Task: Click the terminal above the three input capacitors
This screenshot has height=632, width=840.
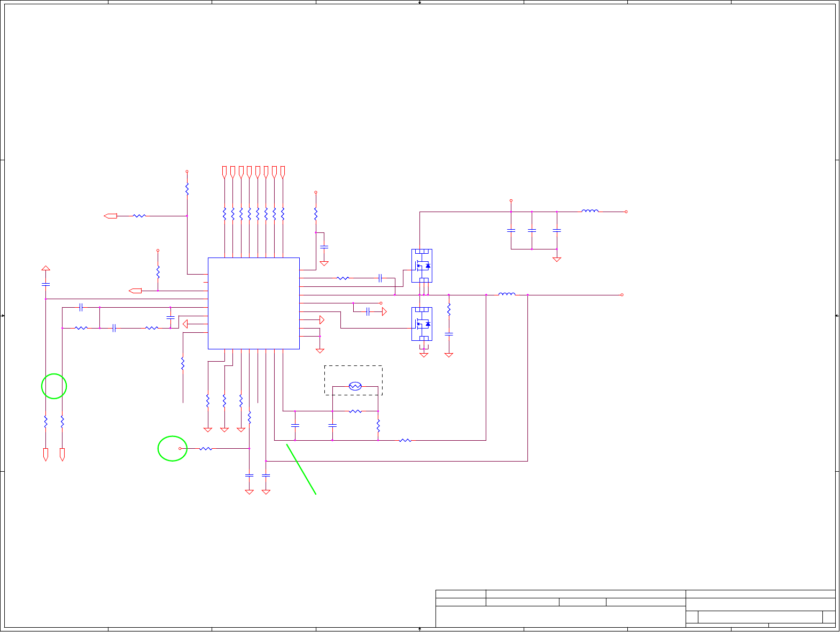Action: 511,201
